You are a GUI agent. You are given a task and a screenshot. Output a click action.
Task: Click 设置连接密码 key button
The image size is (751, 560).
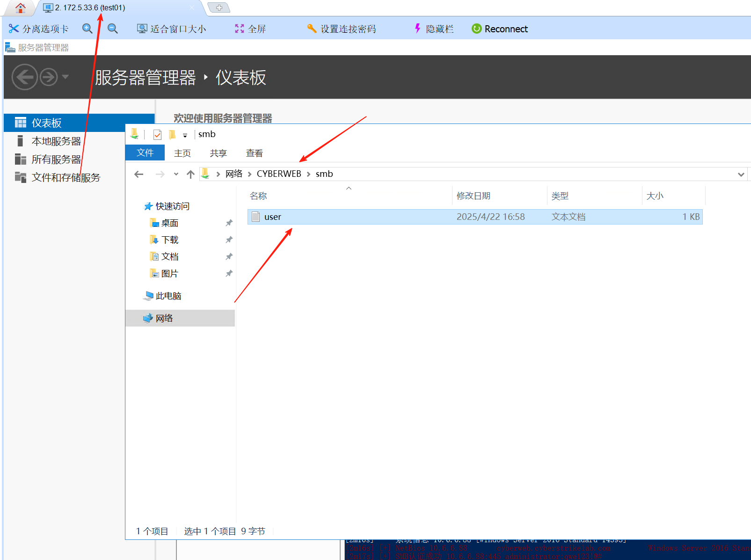pos(342,29)
